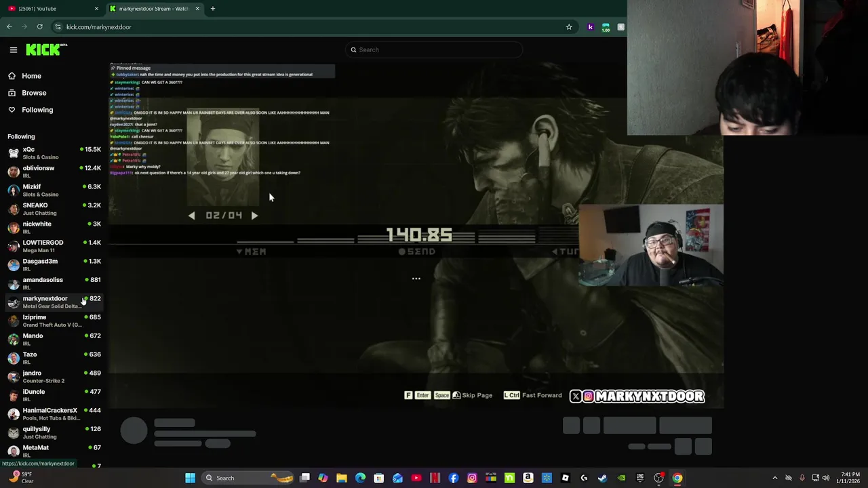This screenshot has height=488, width=868.
Task: Select the markynextdoor Stream browser tab
Action: 153,8
